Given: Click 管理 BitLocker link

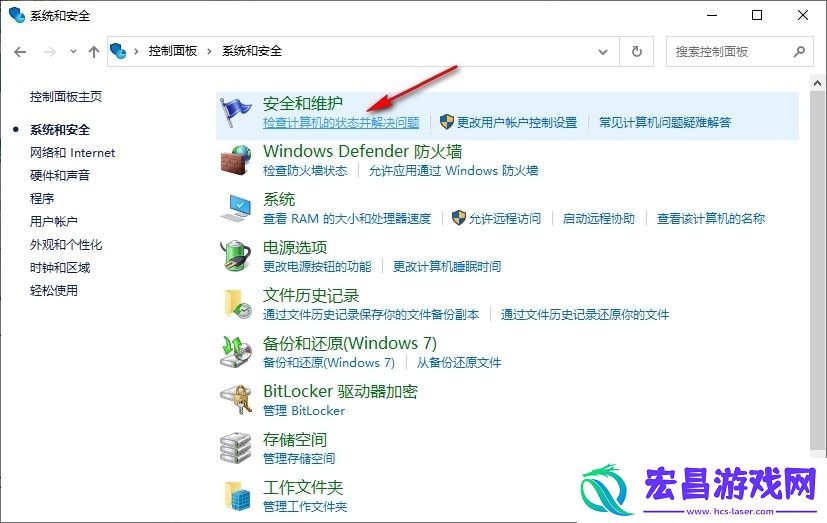Looking at the screenshot, I should pyautogui.click(x=304, y=411).
